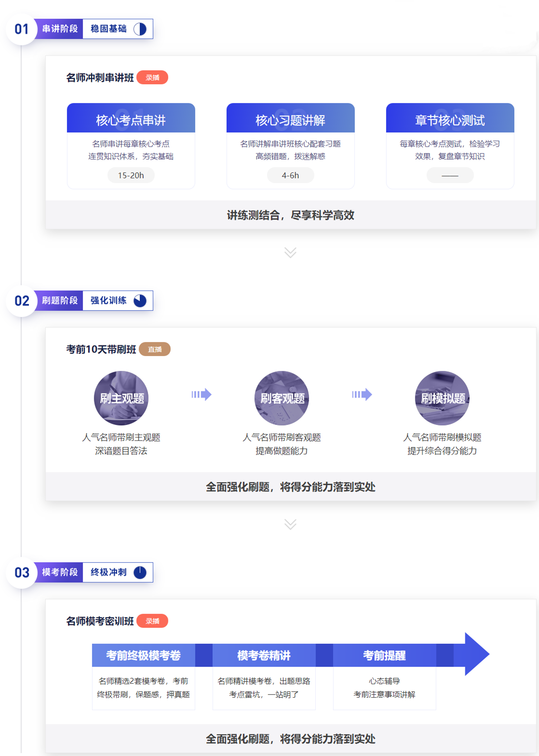
Task: Click the double chevron below stage 02 card
Action: 290,524
